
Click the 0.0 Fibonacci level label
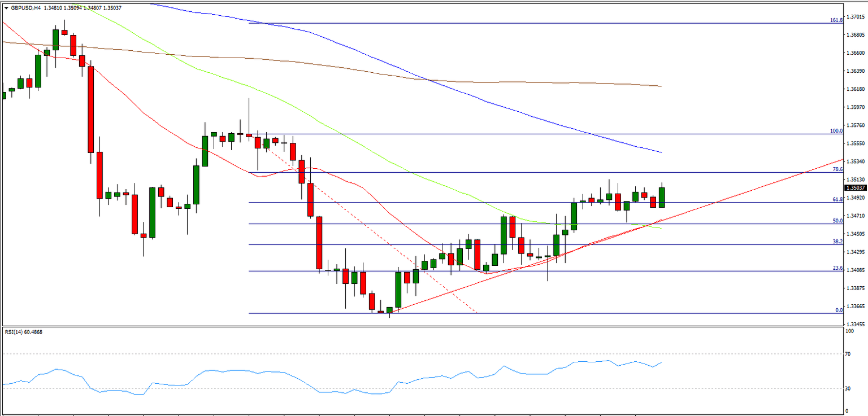(x=839, y=310)
